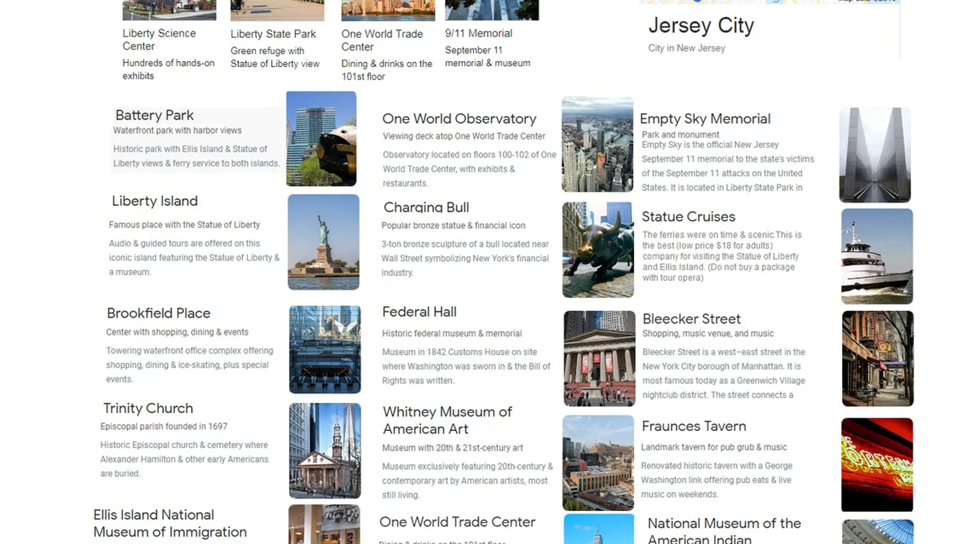Image resolution: width=980 pixels, height=544 pixels.
Task: Select the Trinity Church image
Action: point(324,450)
